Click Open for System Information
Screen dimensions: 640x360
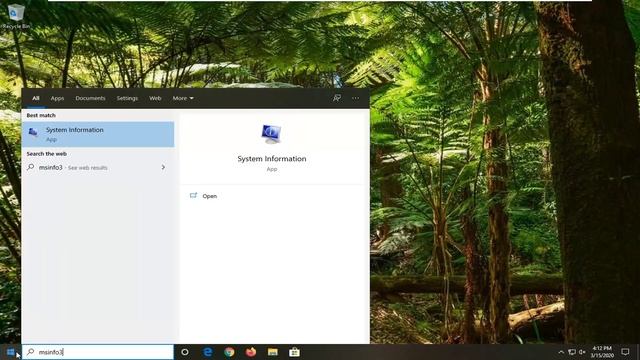209,196
